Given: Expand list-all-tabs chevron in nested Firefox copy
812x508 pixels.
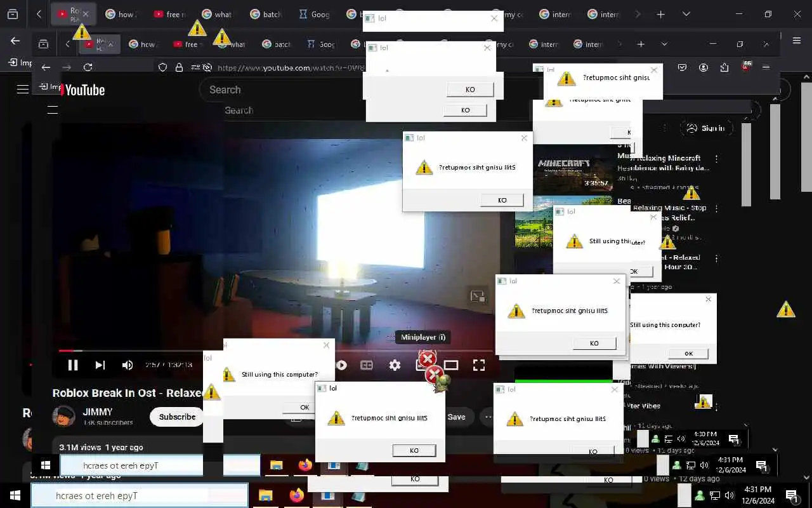Looking at the screenshot, I should 664,44.
